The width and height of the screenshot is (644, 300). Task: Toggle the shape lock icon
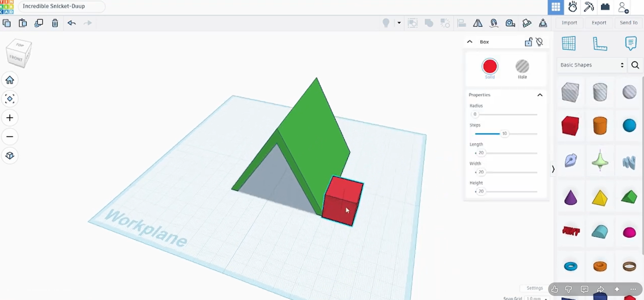point(529,42)
